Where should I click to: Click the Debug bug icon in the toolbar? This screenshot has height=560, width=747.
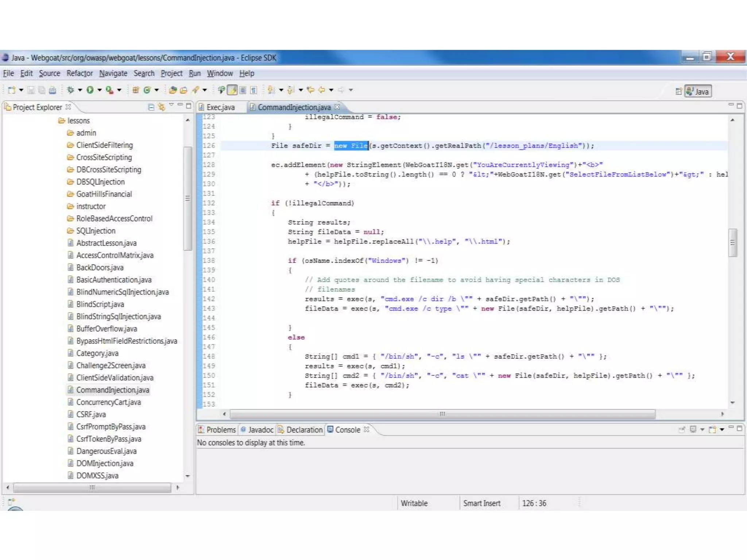pyautogui.click(x=70, y=90)
